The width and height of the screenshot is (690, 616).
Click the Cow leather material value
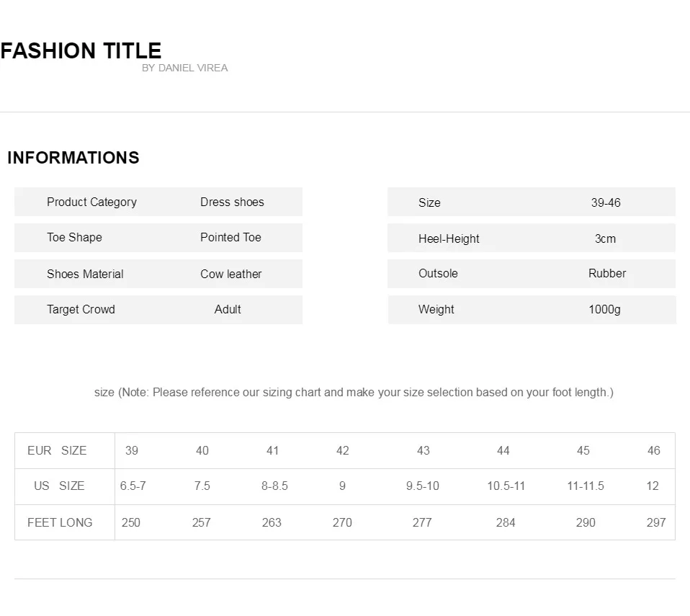[x=231, y=274]
